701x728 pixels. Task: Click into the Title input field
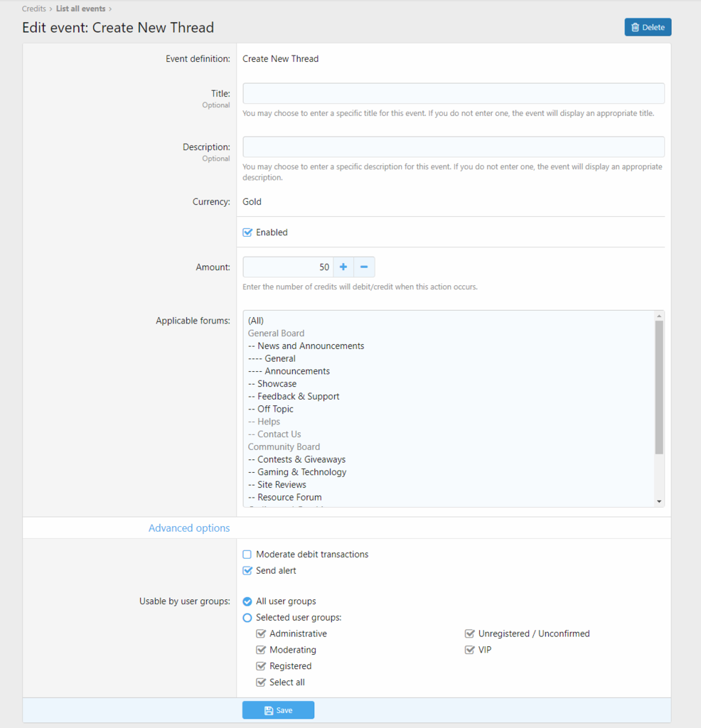[x=453, y=94]
